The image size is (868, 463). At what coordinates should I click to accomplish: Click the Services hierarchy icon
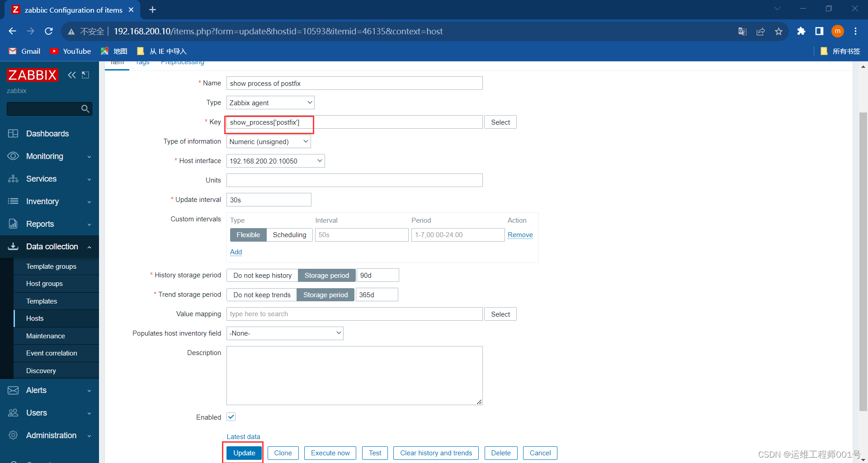13,179
